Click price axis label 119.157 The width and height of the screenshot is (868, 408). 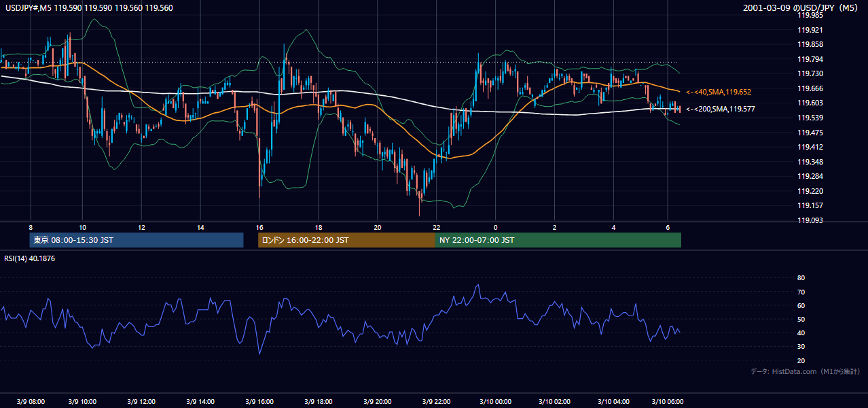click(x=810, y=205)
